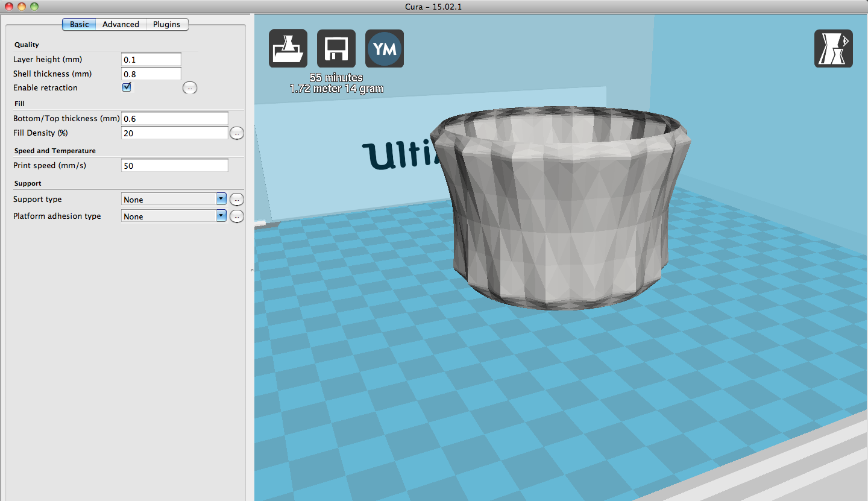Click the Load model icon
This screenshot has height=501, width=868.
coord(288,48)
